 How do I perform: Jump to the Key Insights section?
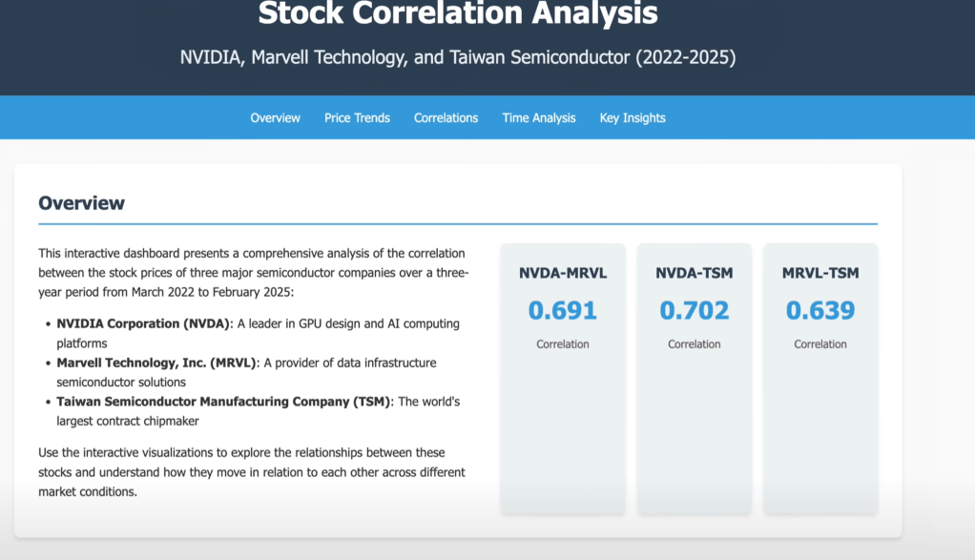(x=633, y=118)
